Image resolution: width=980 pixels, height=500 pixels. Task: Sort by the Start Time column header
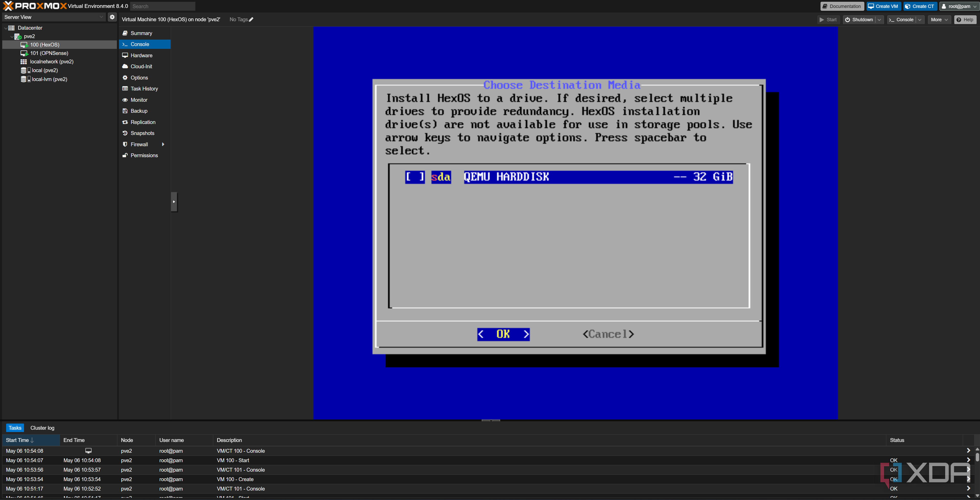31,440
